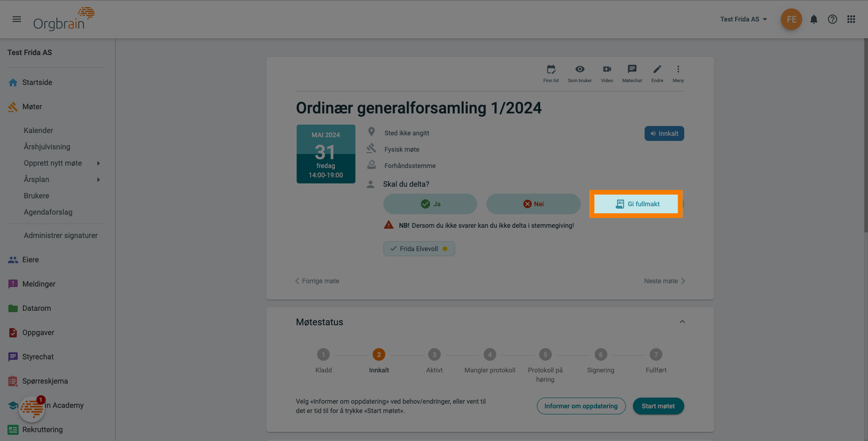Open Kalender under Møter
This screenshot has width=868, height=441.
click(38, 130)
